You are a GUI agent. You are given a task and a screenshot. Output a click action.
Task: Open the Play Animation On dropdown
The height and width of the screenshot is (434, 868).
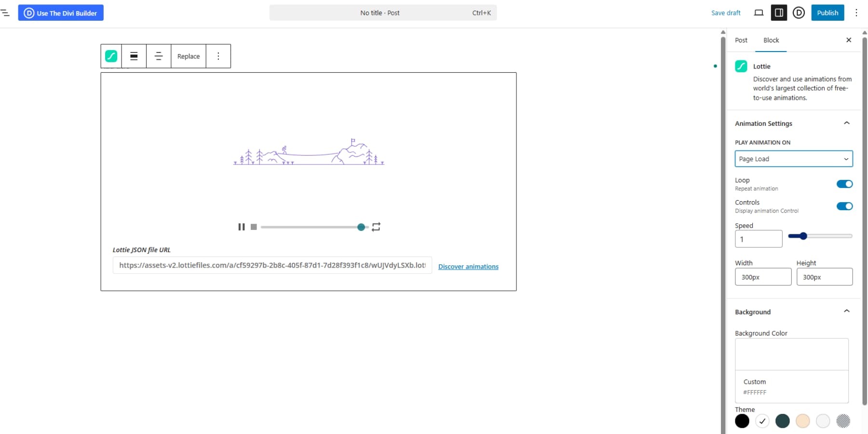pos(794,159)
